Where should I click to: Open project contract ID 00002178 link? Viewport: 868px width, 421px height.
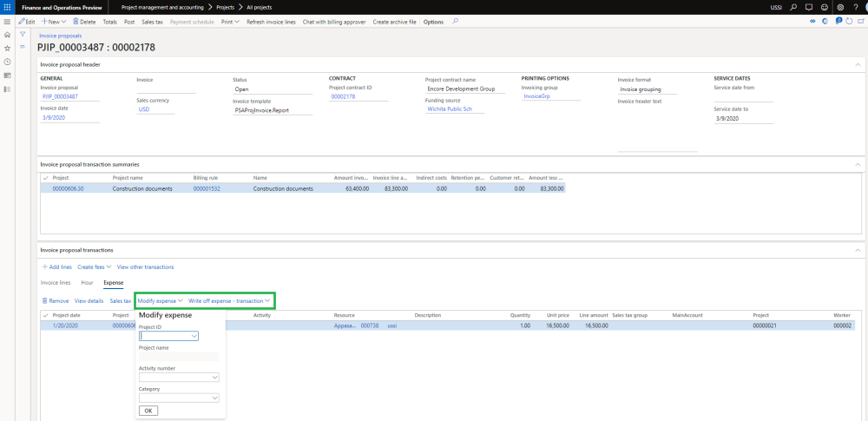click(343, 97)
